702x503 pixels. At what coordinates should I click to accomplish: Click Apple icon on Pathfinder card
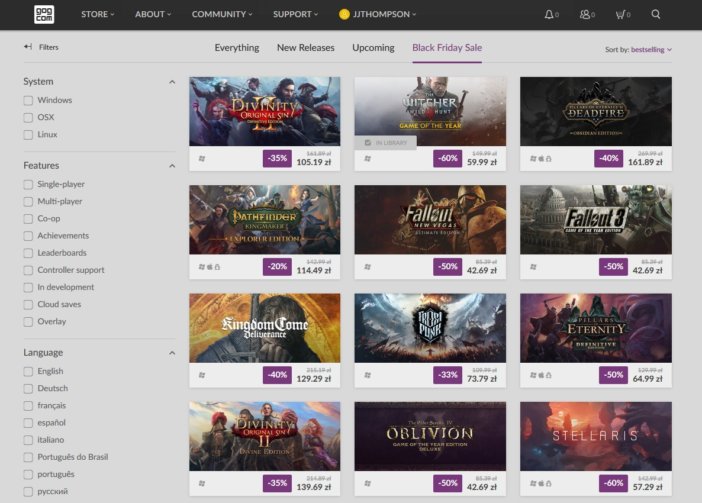(210, 267)
